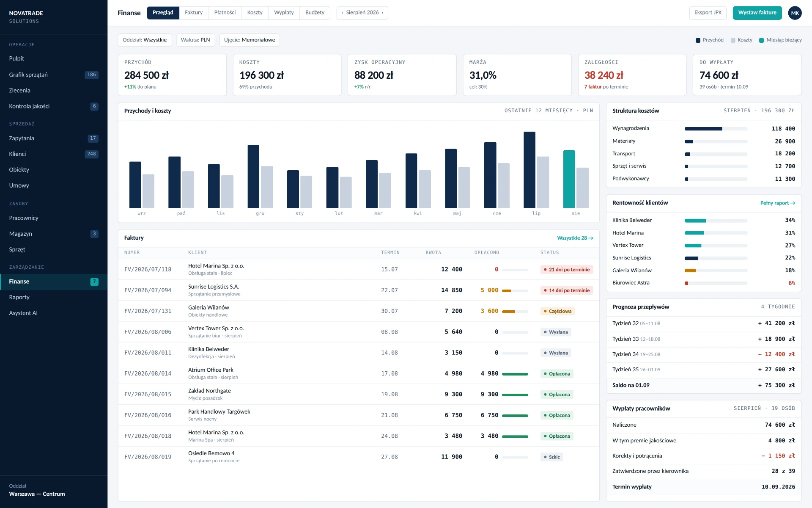812x508 pixels.
Task: Open the Ujęcie: Memoriałowe filter
Action: pos(250,40)
